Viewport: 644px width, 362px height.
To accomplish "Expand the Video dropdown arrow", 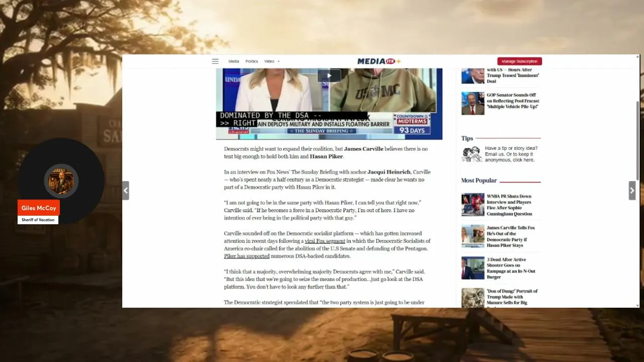I will 278,61.
